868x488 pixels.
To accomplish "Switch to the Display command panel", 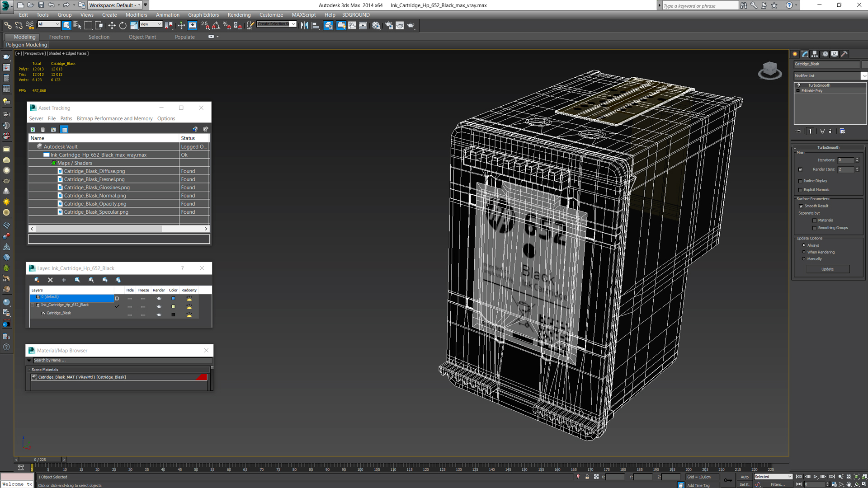I will coord(835,54).
